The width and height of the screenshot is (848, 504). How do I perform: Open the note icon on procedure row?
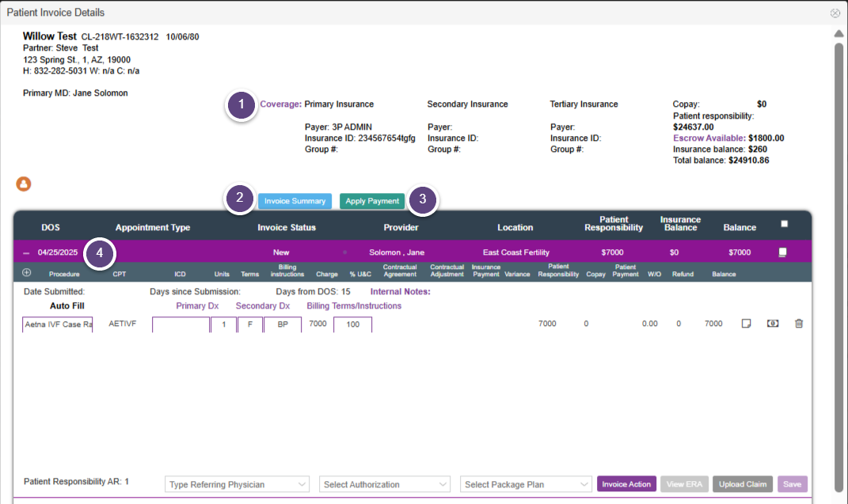click(x=746, y=324)
